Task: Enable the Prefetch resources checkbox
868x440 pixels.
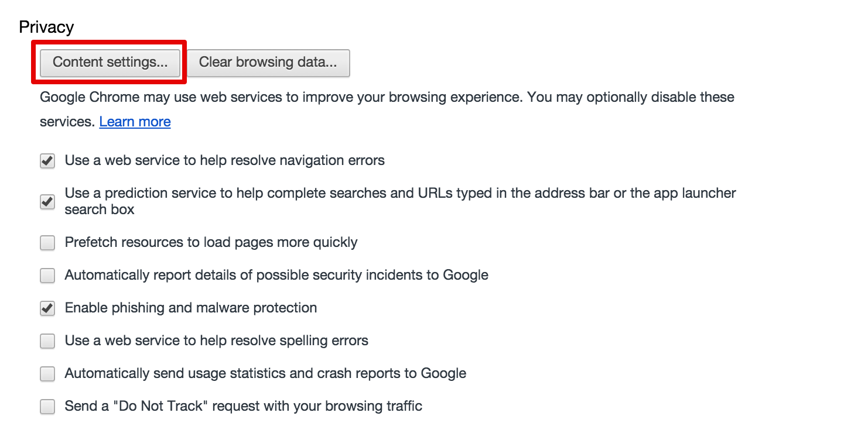Action: [x=47, y=243]
